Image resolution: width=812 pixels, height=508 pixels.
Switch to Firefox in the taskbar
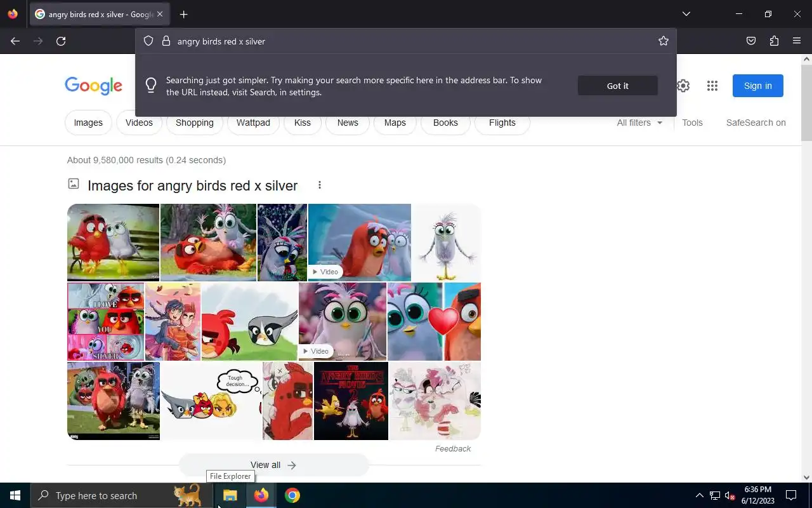pos(261,495)
